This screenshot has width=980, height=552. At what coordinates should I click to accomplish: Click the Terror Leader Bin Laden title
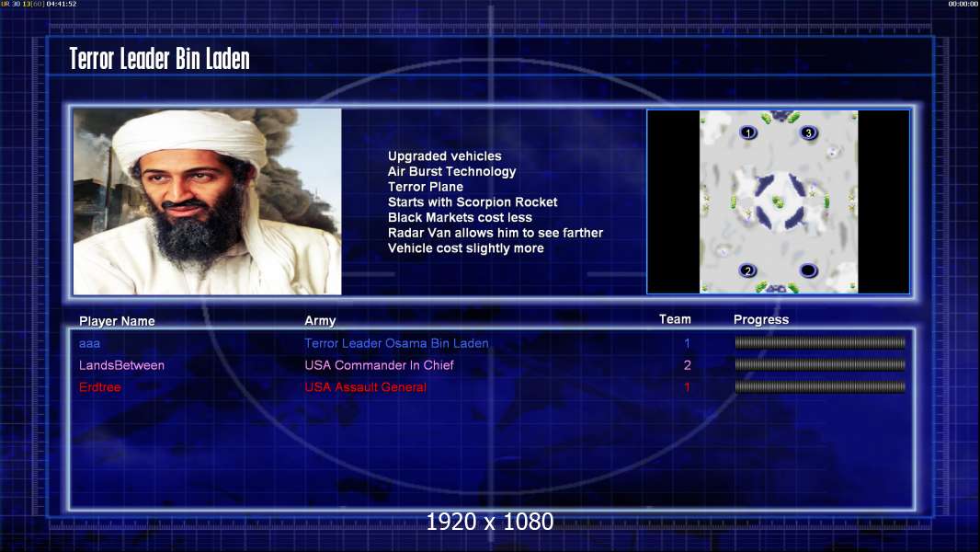pyautogui.click(x=159, y=59)
